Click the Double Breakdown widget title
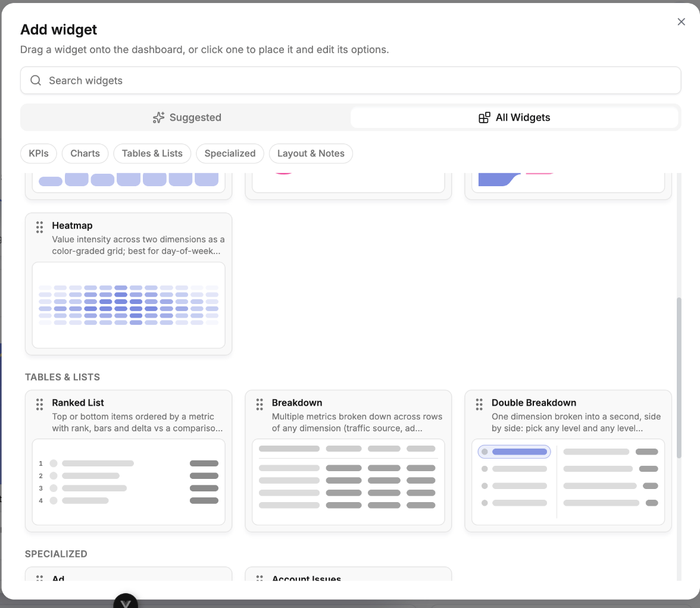This screenshot has width=700, height=608. click(x=533, y=403)
